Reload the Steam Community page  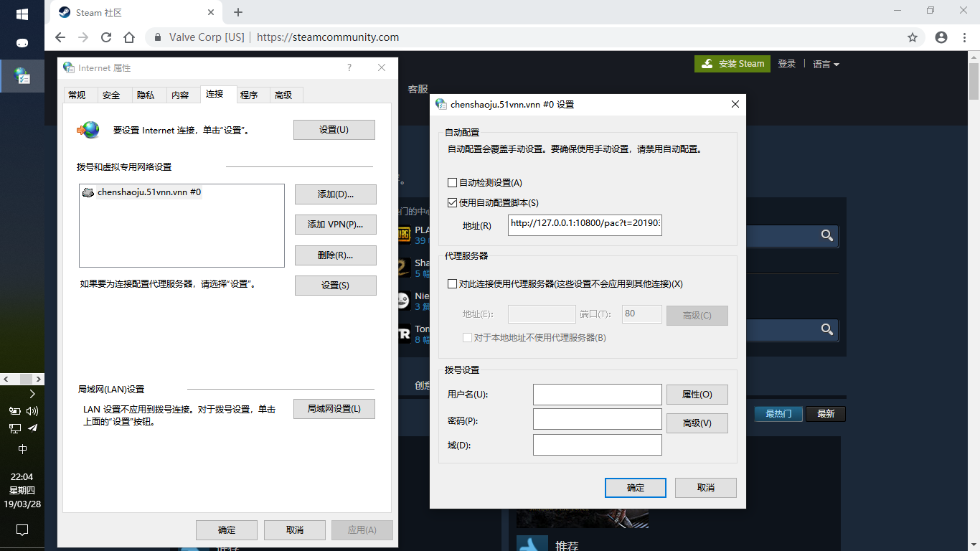pos(107,37)
